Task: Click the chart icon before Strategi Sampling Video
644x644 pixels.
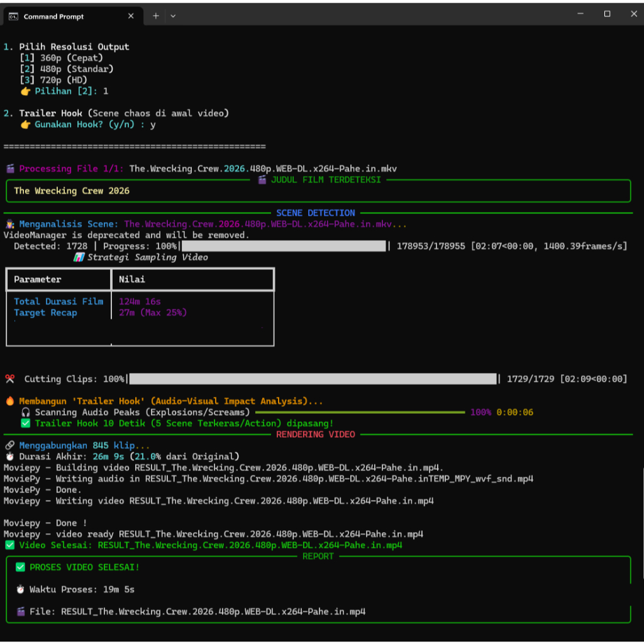Action: click(79, 257)
